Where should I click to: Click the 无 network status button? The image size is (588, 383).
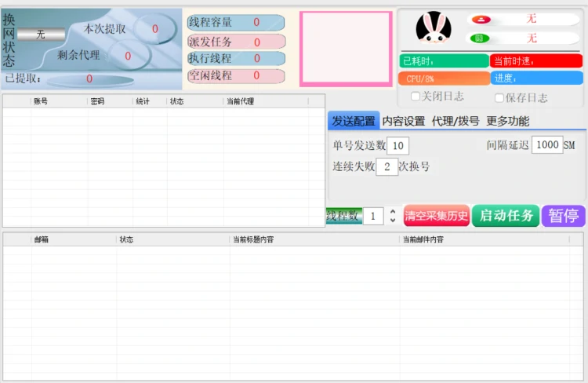click(41, 35)
